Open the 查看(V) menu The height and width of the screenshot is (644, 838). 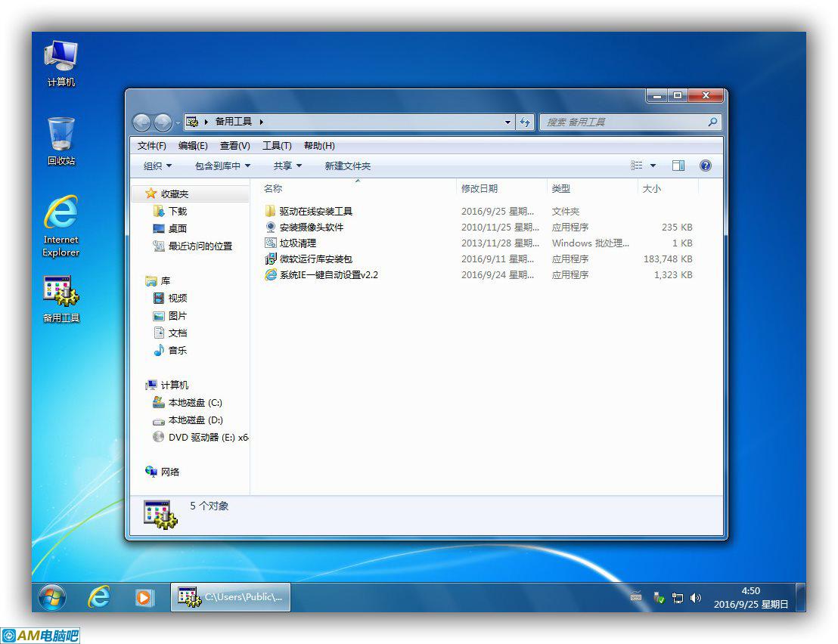[235, 146]
